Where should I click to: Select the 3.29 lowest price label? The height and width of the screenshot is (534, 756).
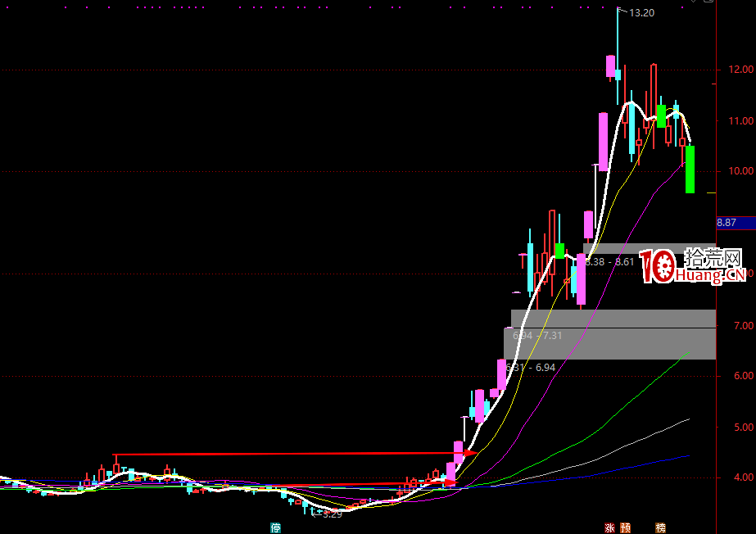[x=333, y=514]
